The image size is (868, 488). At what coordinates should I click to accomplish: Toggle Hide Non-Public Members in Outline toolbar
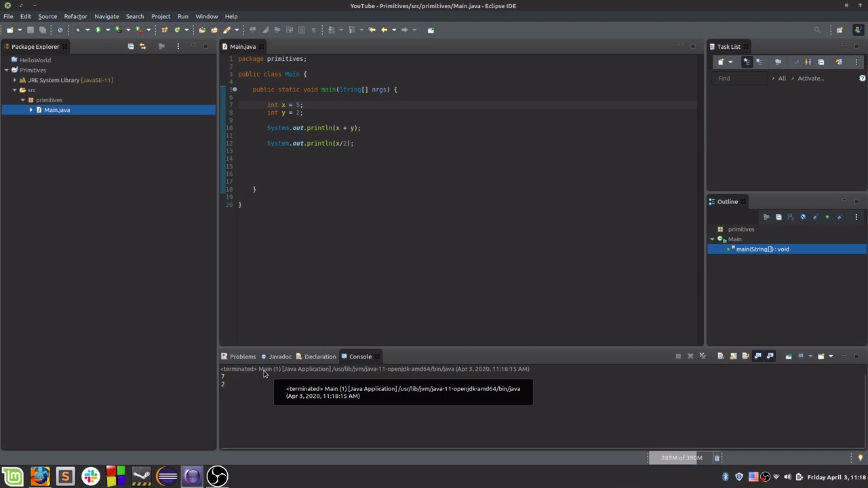click(827, 217)
